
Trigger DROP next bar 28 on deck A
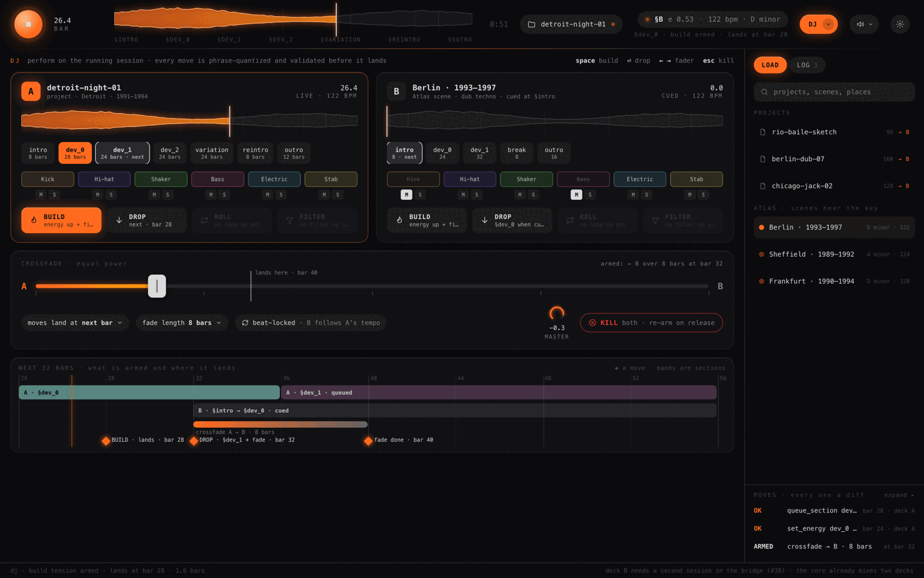tap(147, 220)
